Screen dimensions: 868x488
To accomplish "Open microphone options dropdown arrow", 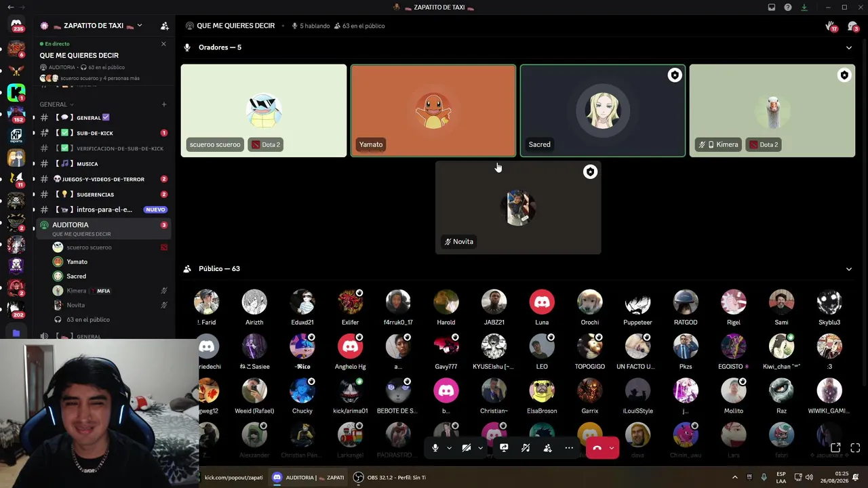I will (449, 448).
